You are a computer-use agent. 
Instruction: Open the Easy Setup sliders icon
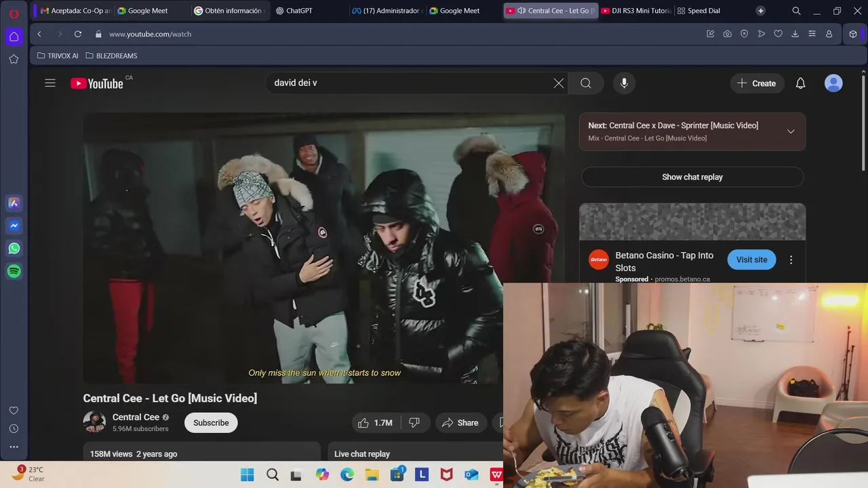[x=812, y=34]
